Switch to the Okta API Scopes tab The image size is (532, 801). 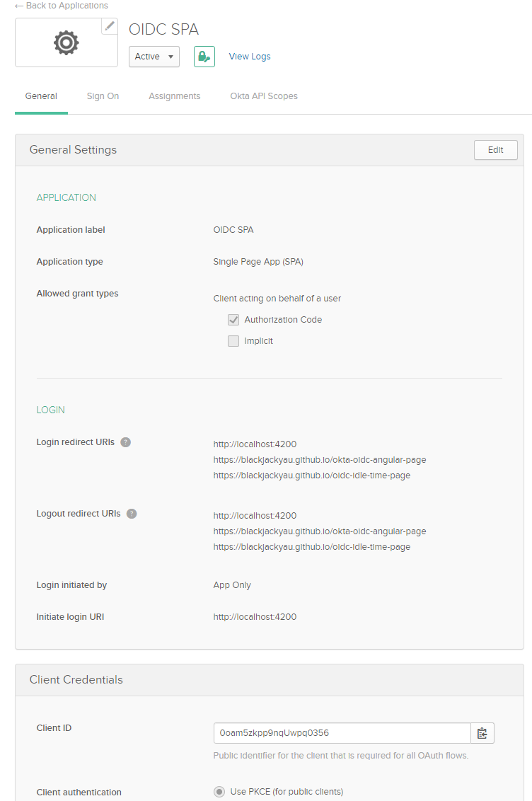tap(264, 96)
